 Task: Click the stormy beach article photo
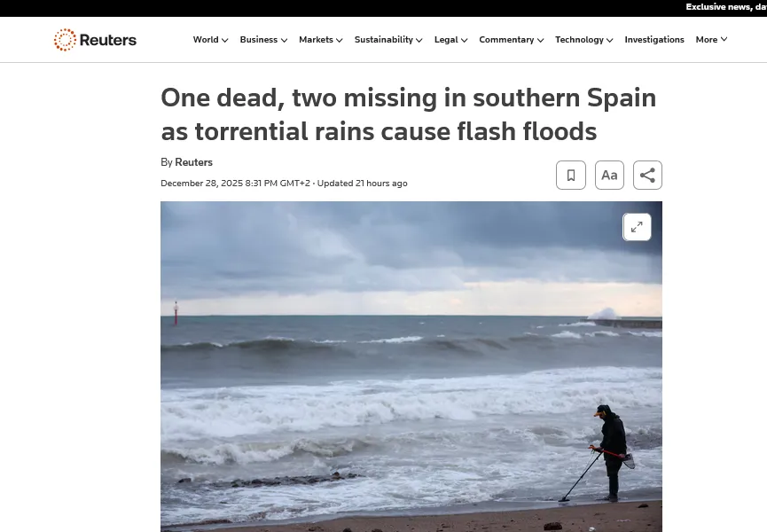[411, 367]
